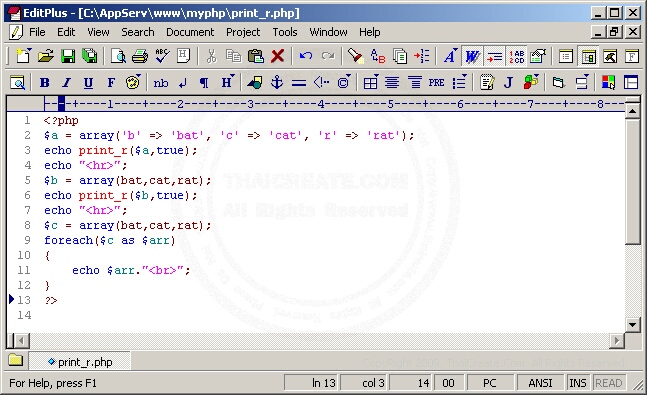Screen dimensions: 647x395
Task: Insert a script with the J icon
Action: [x=508, y=83]
